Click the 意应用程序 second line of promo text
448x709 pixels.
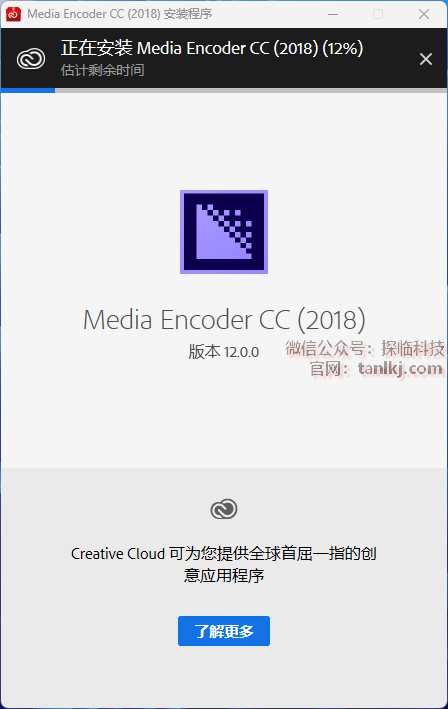[224, 576]
